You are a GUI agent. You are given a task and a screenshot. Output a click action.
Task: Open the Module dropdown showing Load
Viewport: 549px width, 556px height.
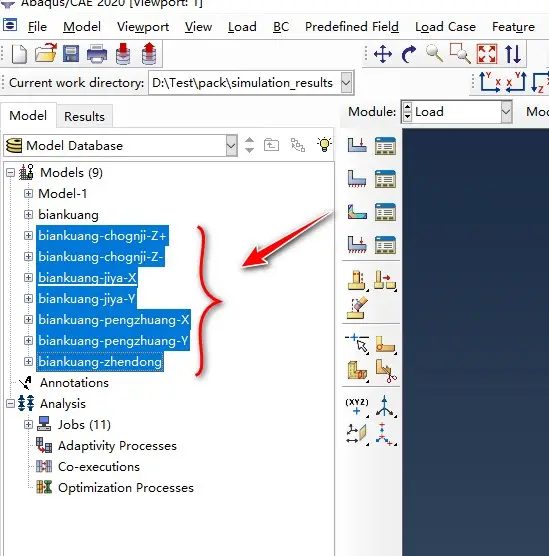coord(457,112)
